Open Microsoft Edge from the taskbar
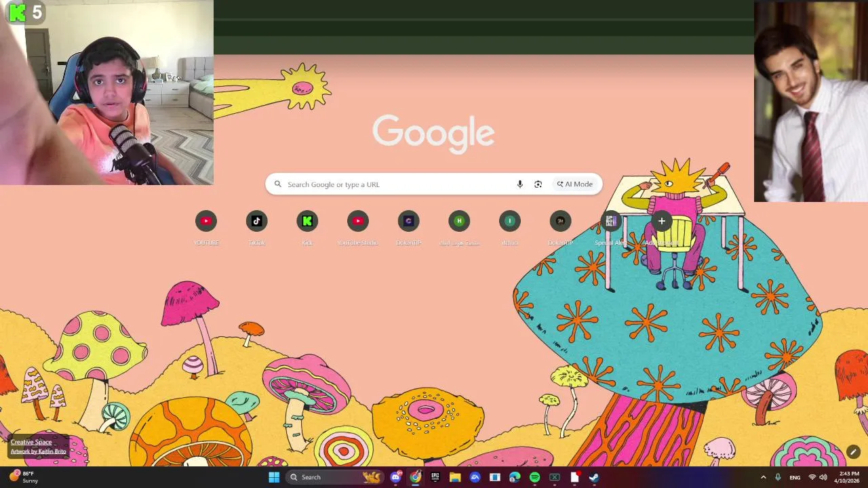 click(515, 477)
